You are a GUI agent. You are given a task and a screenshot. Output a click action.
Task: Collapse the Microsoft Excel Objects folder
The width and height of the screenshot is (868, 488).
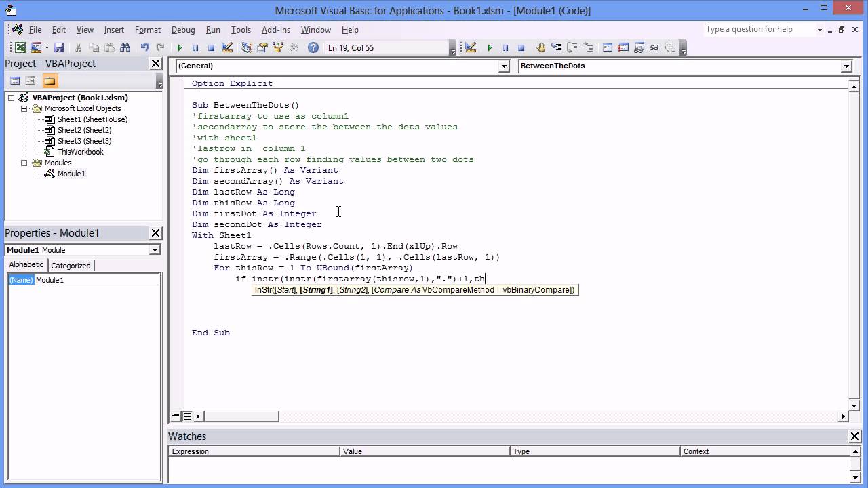point(24,108)
